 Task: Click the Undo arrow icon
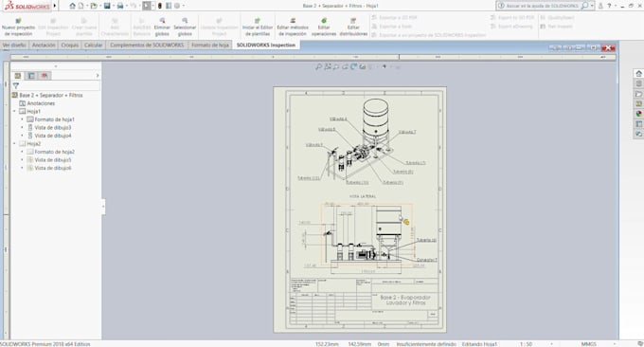pos(134,6)
